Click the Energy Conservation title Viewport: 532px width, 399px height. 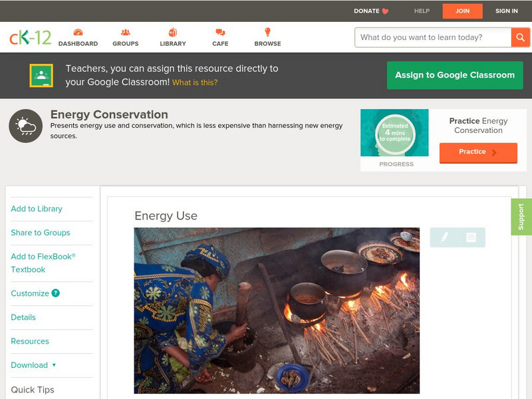tap(109, 114)
